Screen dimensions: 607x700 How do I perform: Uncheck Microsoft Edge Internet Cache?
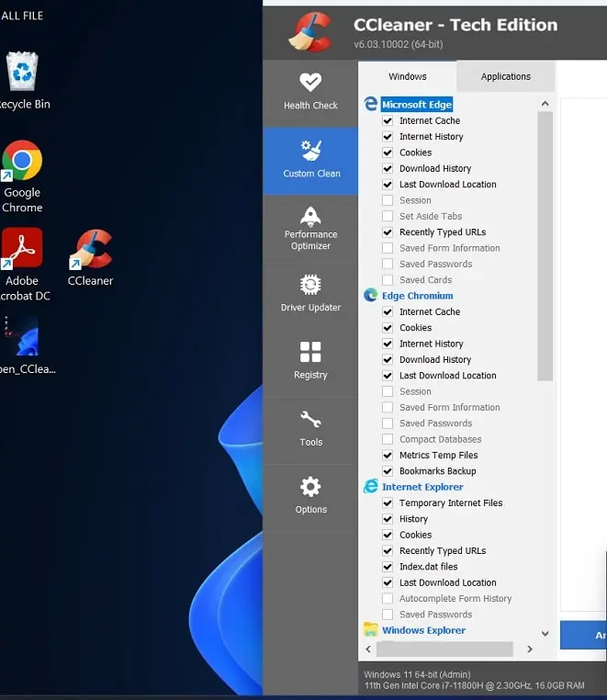coord(388,120)
